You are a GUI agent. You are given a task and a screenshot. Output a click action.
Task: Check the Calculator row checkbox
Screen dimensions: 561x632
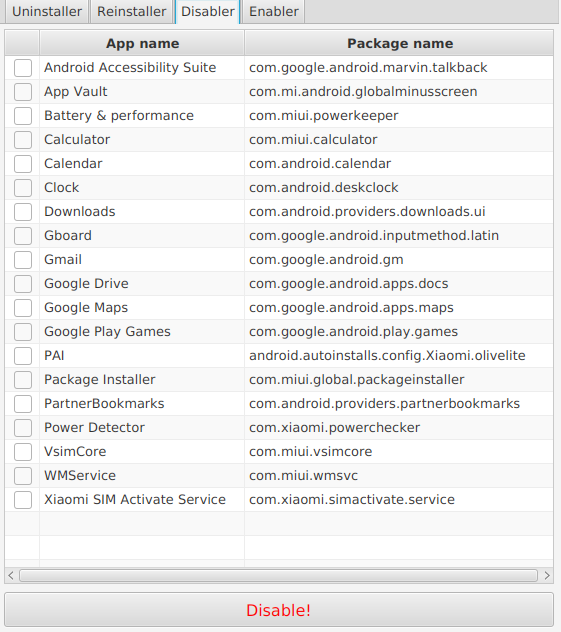coord(23,139)
